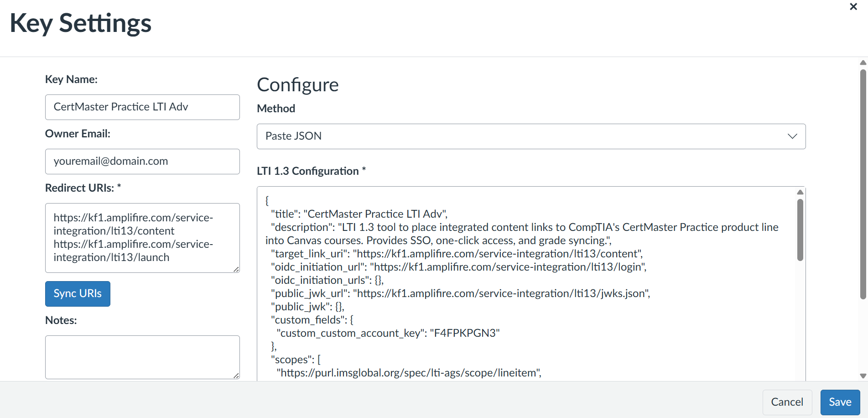Click the Redirect URIs resize handle
This screenshot has height=418, width=868.
236,269
